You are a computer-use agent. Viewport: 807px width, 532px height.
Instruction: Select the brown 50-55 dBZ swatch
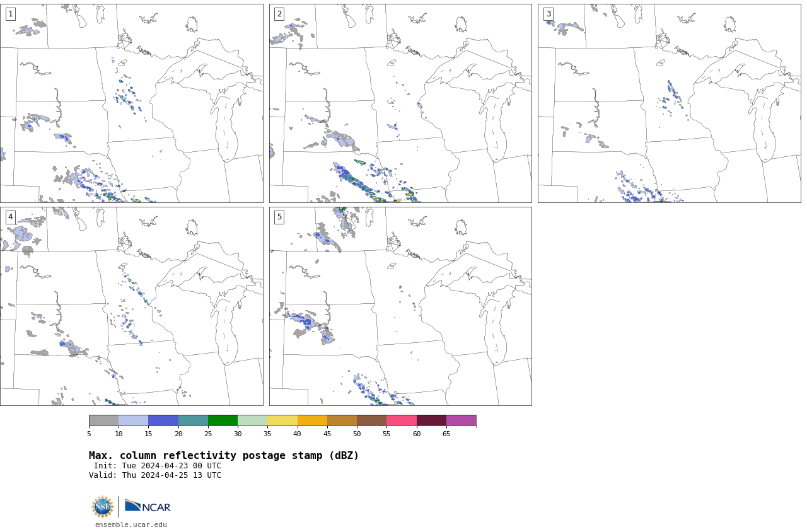point(371,420)
